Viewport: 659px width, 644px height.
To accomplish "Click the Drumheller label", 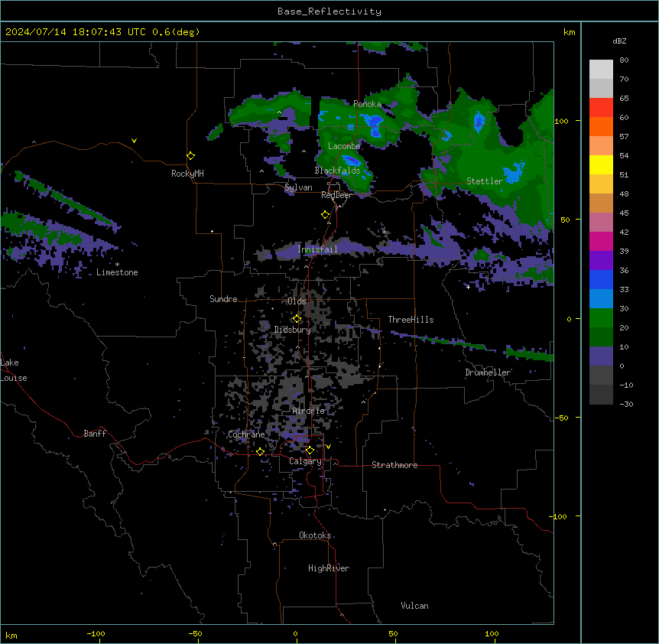I will [x=488, y=372].
